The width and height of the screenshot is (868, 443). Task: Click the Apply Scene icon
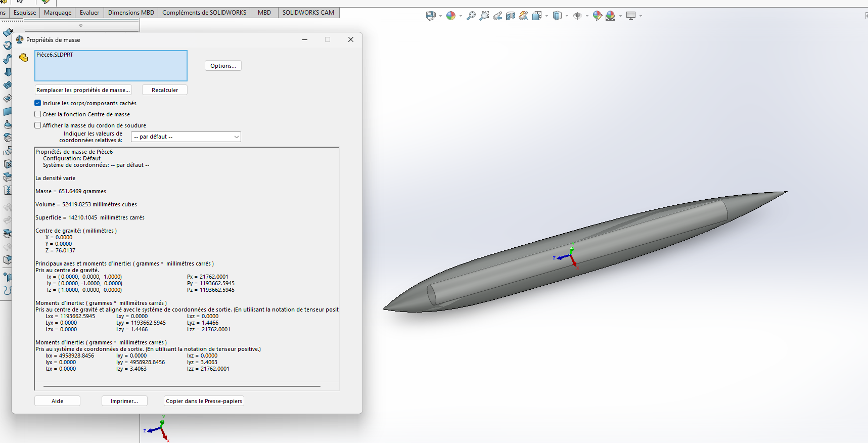coord(611,16)
